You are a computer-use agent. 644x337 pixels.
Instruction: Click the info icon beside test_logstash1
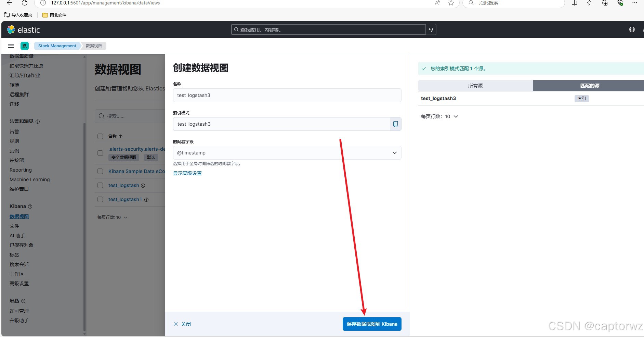[x=146, y=200]
